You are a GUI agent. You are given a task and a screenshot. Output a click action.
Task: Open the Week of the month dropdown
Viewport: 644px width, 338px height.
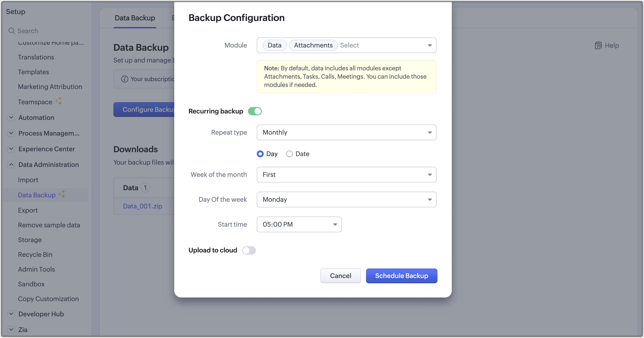(x=346, y=175)
